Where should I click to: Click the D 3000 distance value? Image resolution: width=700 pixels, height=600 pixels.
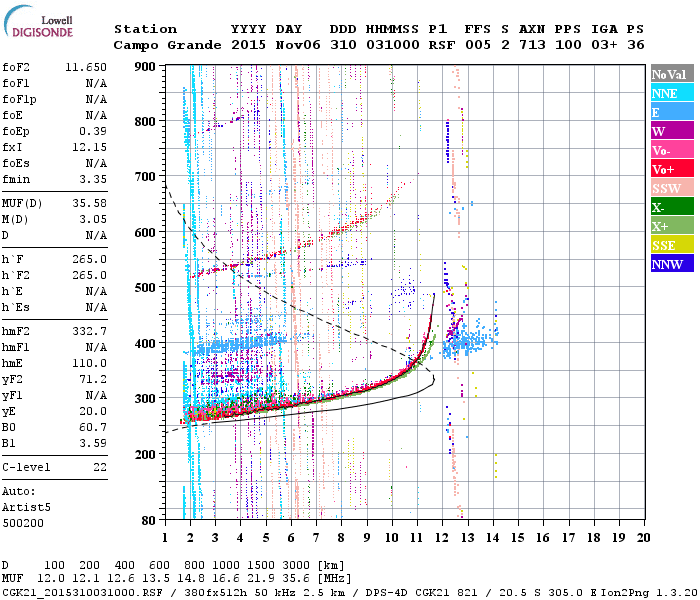(x=296, y=565)
